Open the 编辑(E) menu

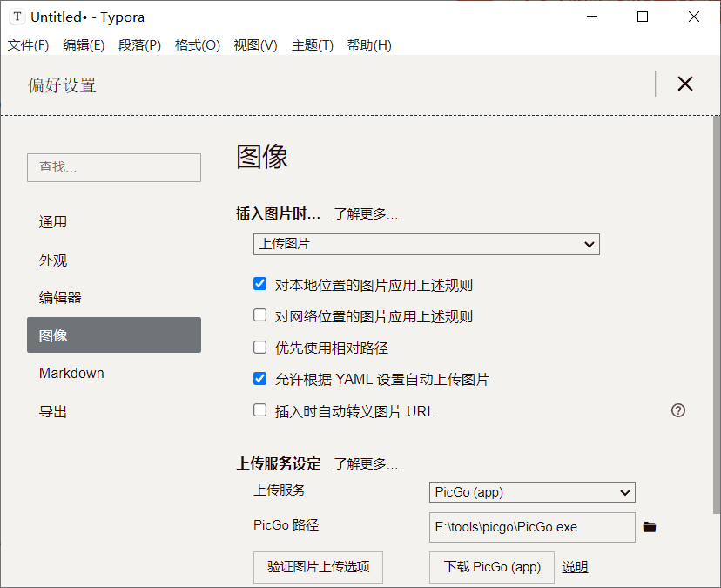84,45
